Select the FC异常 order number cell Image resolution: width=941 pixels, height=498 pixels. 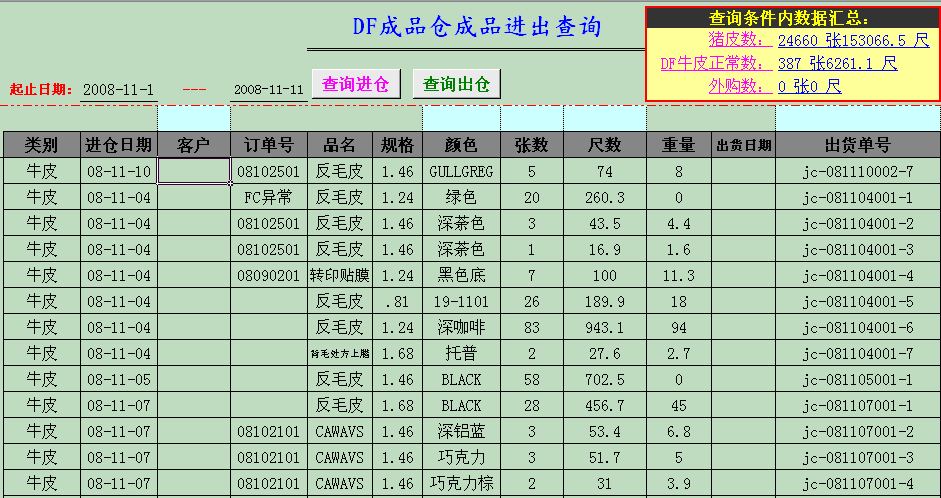[x=268, y=197]
